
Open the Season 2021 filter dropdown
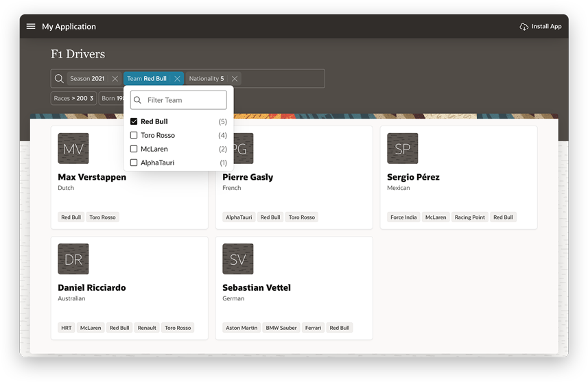pyautogui.click(x=87, y=79)
